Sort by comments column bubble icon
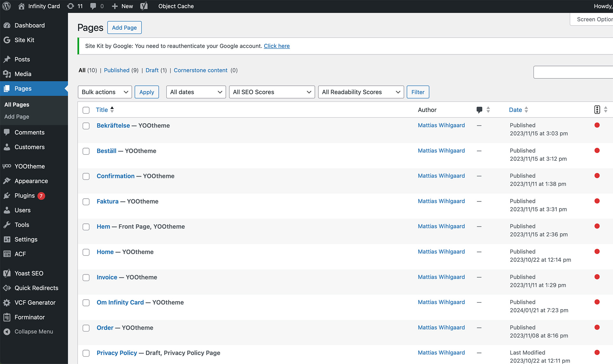 (x=479, y=110)
